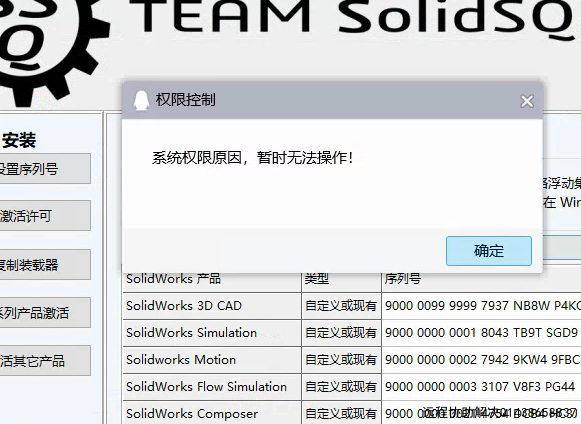Screen dimensions: 581x424
Task: Select the SolidWorks Simulation product cell
Action: tap(212, 333)
